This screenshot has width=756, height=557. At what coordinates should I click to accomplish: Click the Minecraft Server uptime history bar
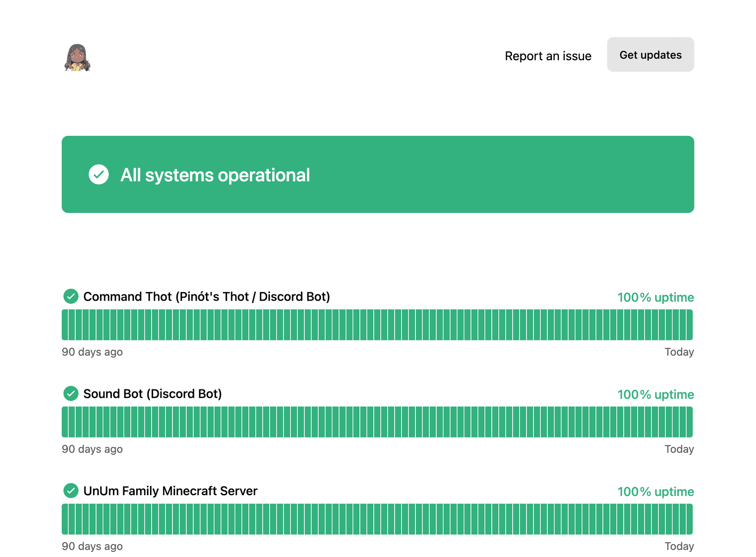coord(377,519)
